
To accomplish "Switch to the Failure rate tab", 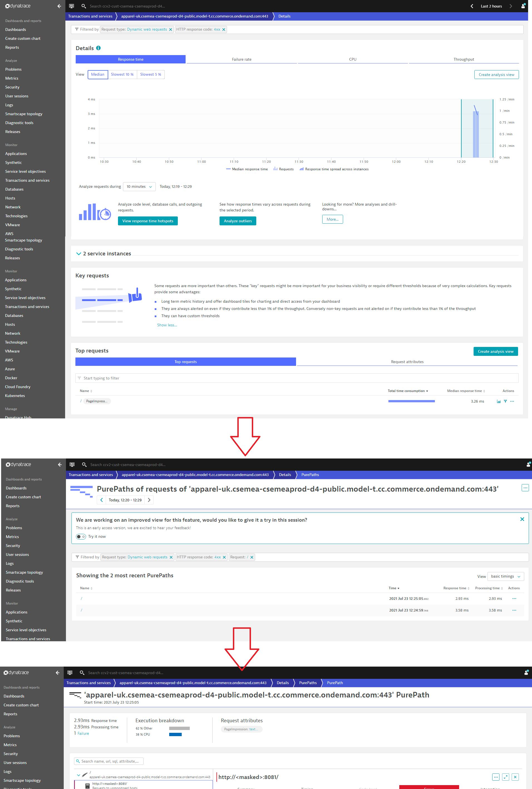I will [242, 59].
